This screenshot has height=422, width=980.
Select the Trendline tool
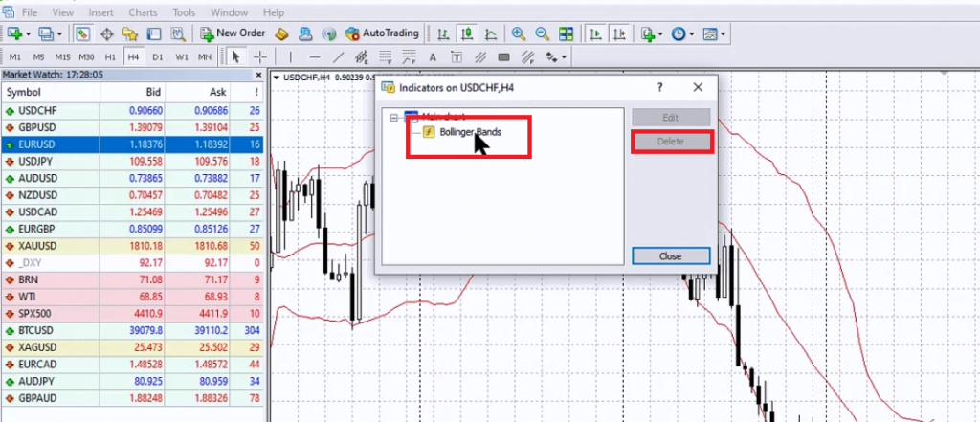(338, 57)
